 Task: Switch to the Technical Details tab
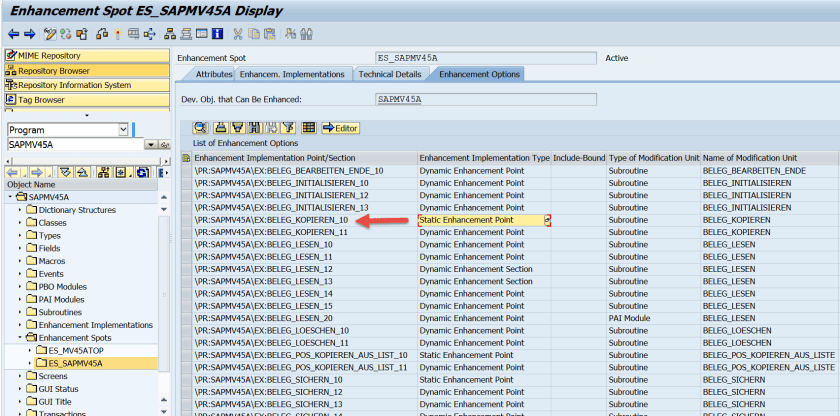point(390,75)
